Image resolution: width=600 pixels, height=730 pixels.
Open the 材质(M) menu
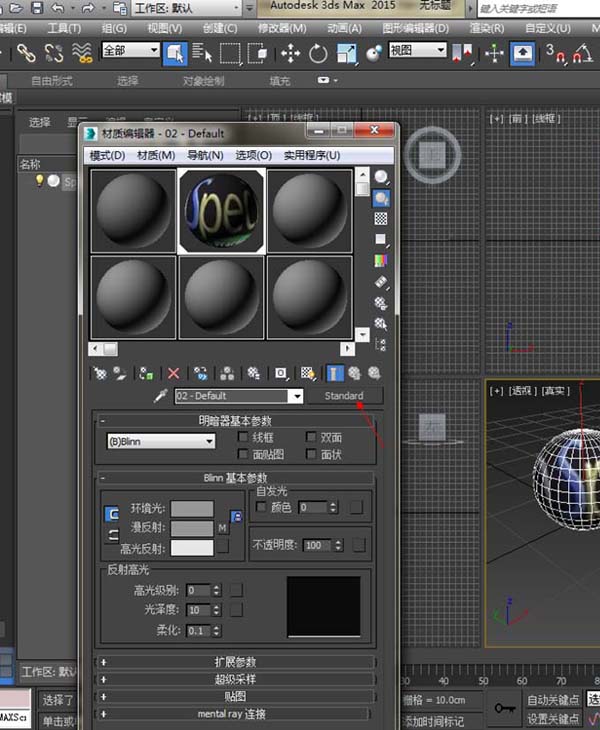[156, 155]
